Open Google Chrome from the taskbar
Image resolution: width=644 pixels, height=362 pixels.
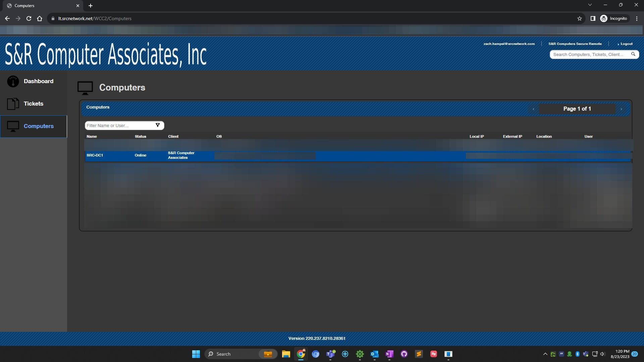coord(301,354)
